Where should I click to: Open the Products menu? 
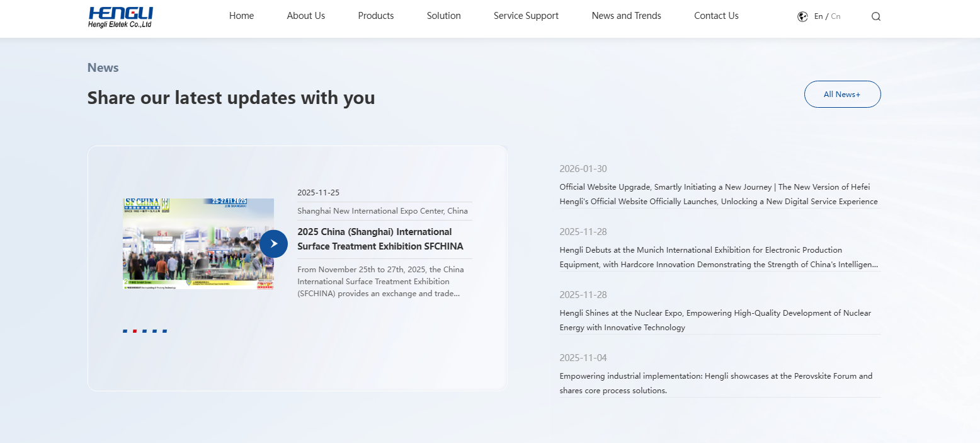pos(375,16)
